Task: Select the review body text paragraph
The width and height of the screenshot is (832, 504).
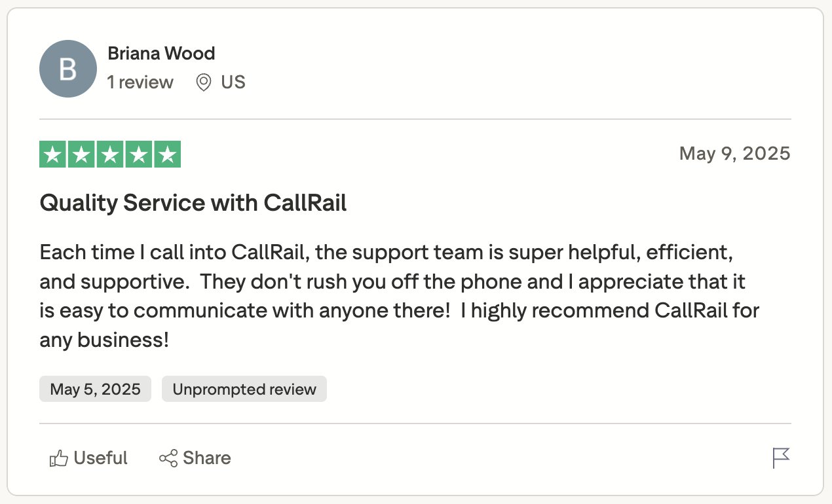Action: coord(393,296)
